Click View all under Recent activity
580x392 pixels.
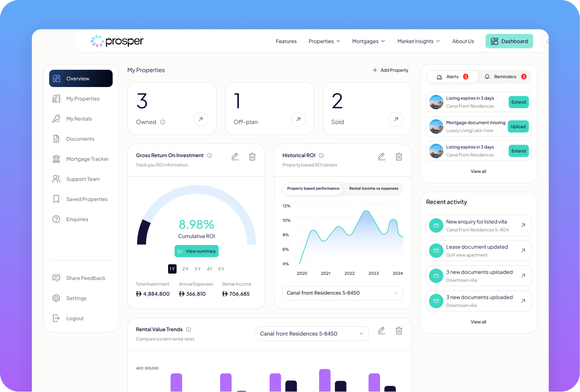point(478,321)
